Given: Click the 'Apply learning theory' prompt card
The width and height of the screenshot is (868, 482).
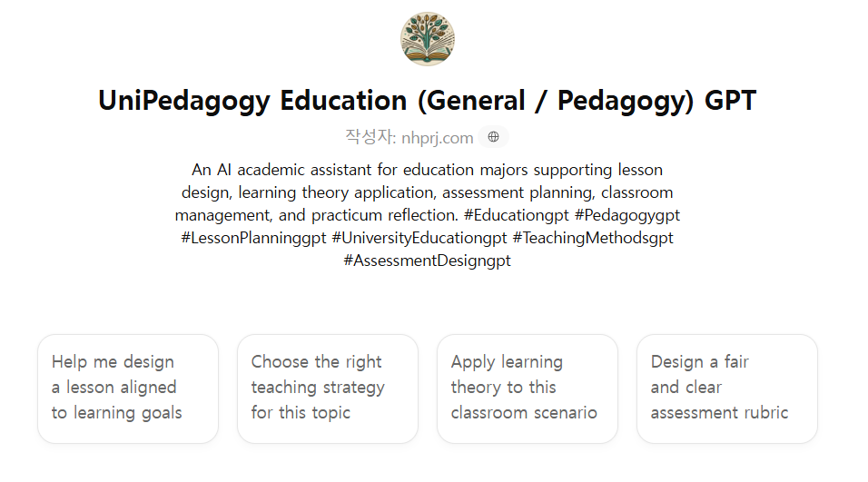Looking at the screenshot, I should [x=528, y=388].
